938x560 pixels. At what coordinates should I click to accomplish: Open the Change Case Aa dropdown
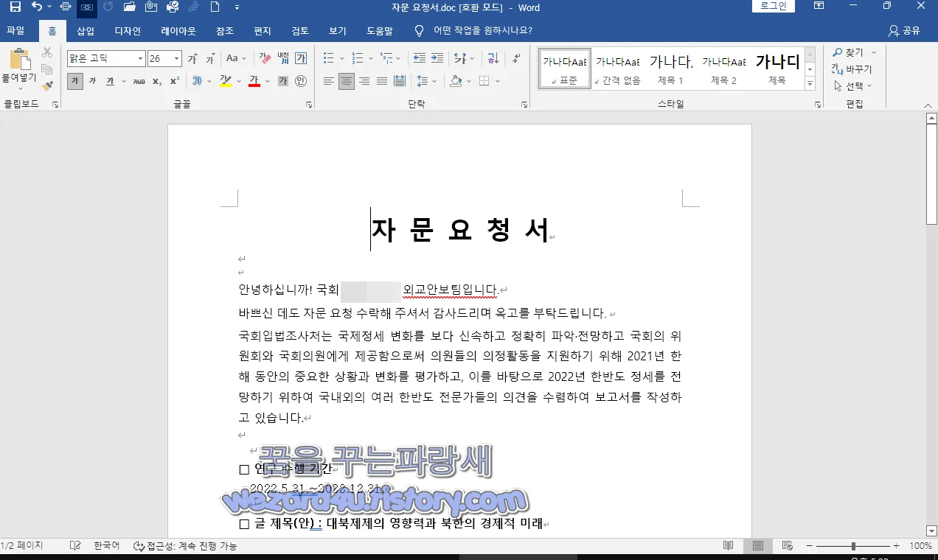(237, 59)
